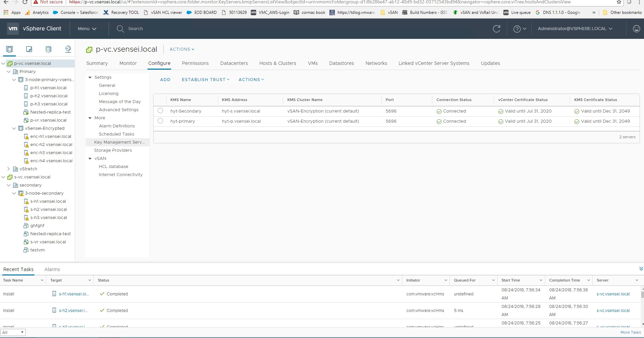Select enc-h1.vsensei.local host in the tree
The image size is (644, 338).
[x=51, y=137]
